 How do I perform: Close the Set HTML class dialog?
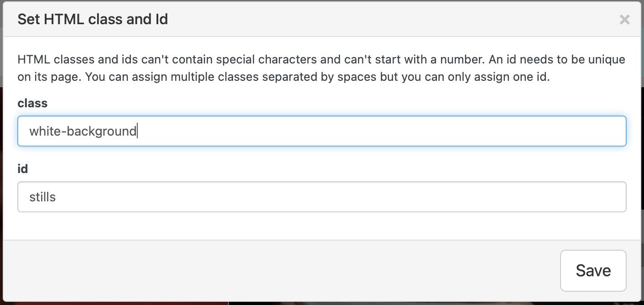tap(624, 20)
